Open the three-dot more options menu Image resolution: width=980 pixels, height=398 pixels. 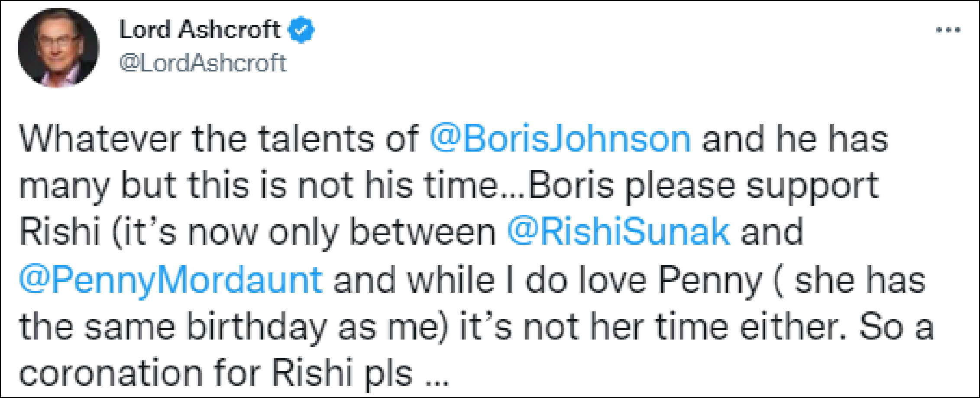pyautogui.click(x=948, y=30)
